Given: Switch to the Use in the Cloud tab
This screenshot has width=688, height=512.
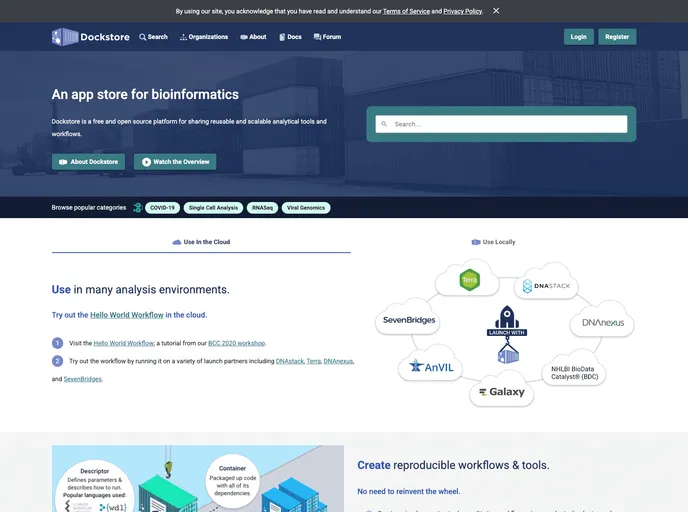Looking at the screenshot, I should click(201, 242).
